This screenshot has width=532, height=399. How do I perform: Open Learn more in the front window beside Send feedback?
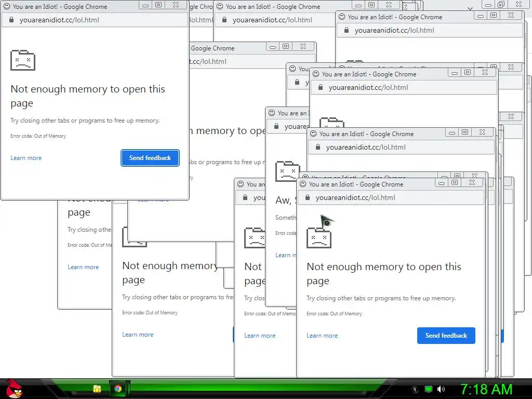[x=322, y=336]
